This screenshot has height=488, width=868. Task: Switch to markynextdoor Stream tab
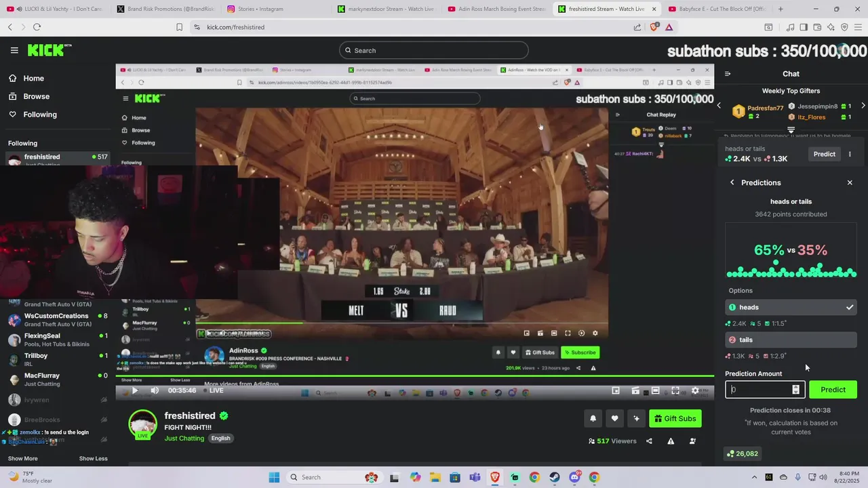385,9
